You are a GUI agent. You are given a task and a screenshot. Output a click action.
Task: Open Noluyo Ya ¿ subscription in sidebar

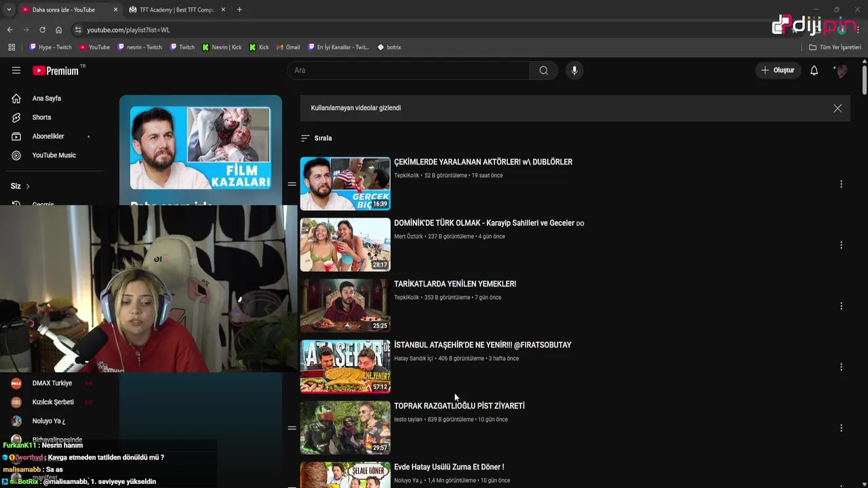click(x=48, y=421)
